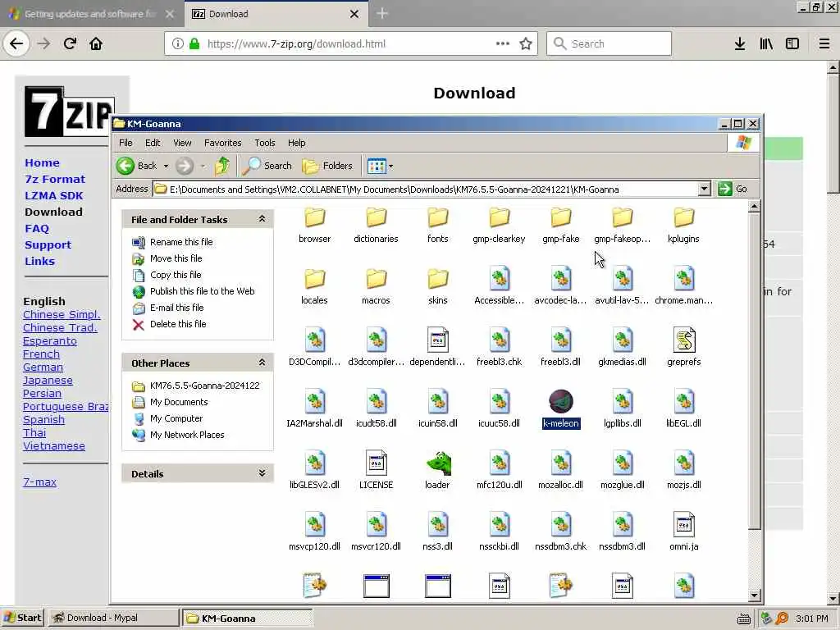Screen dimensions: 840x630
Task: Open page actions ellipsis in Firefox URL bar
Action: (503, 44)
